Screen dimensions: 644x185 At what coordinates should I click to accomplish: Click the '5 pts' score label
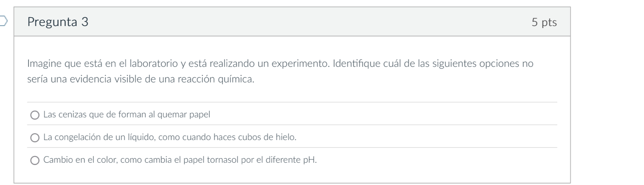coord(544,22)
